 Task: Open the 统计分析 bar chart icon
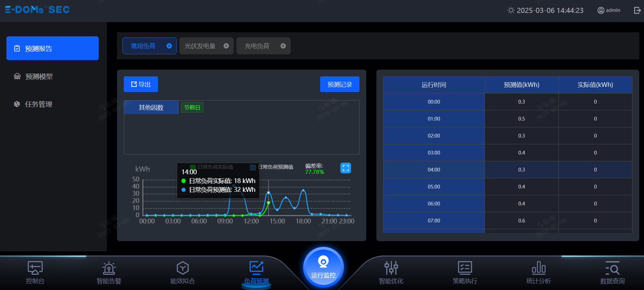tap(539, 268)
